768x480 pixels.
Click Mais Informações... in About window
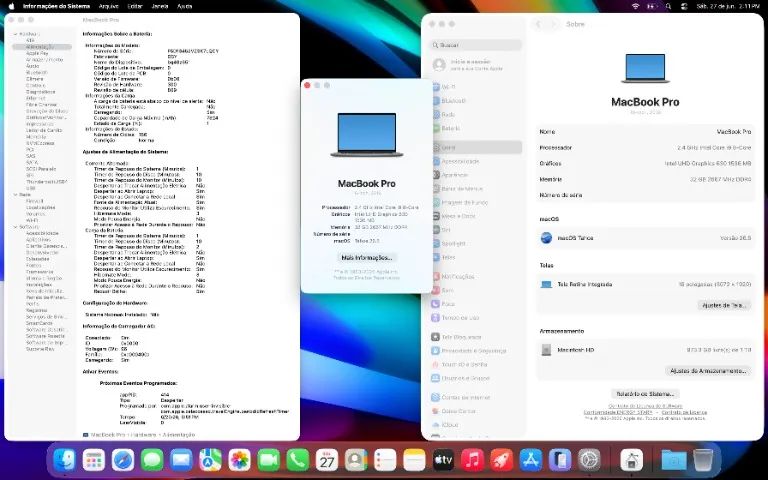tap(367, 258)
